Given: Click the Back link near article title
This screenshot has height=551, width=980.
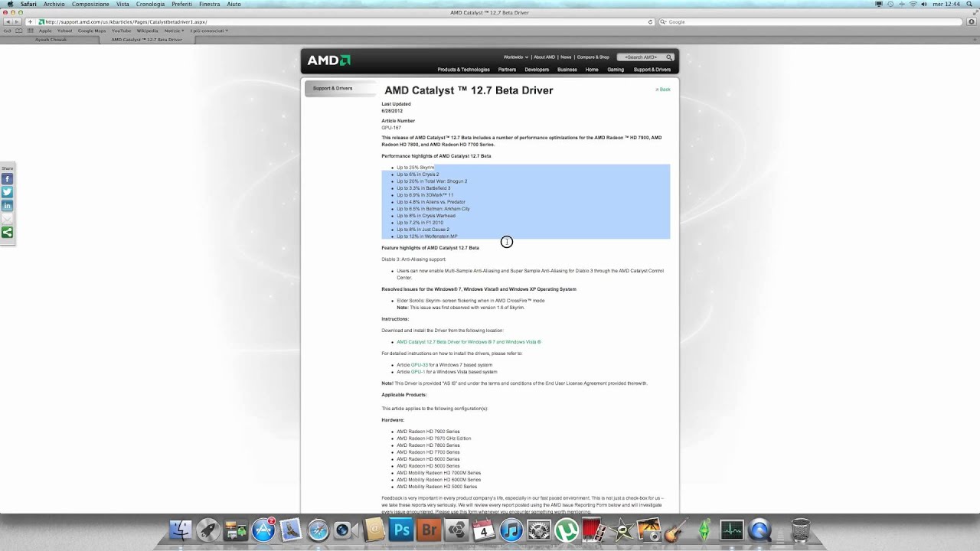Looking at the screenshot, I should (x=663, y=90).
